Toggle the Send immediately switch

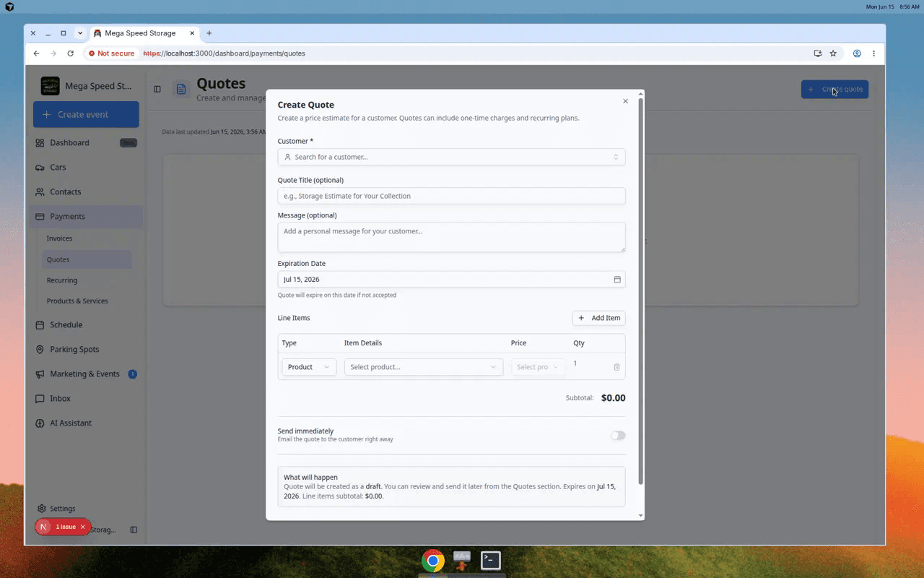[x=618, y=436]
